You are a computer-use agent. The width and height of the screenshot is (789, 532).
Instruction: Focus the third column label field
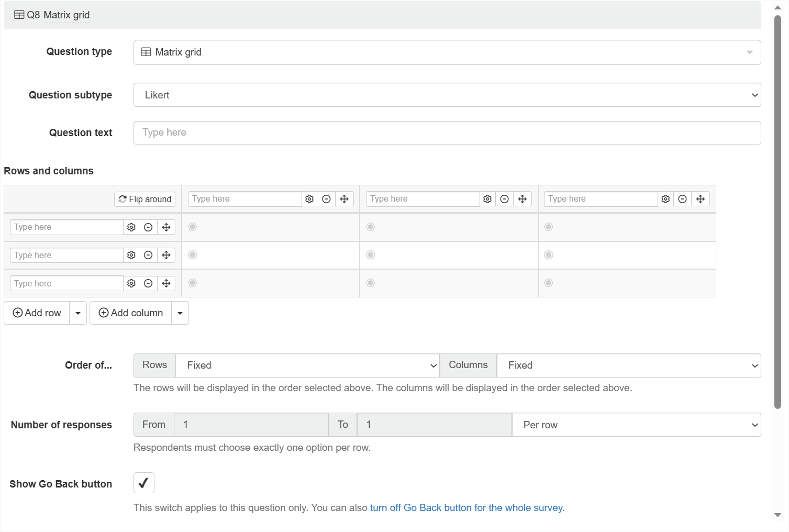click(x=601, y=199)
